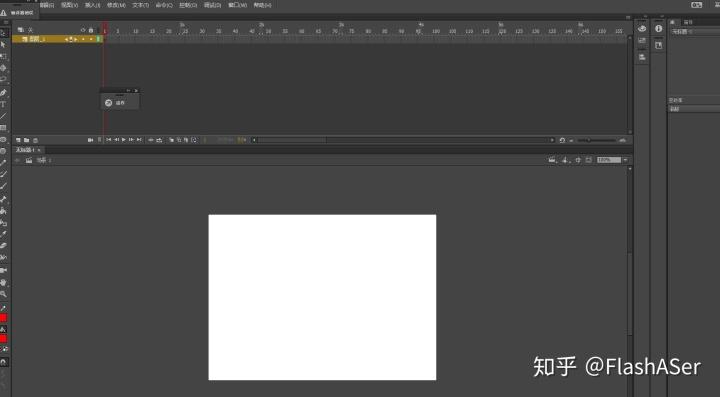Select the Zoom magnifier tool

pos(3,294)
